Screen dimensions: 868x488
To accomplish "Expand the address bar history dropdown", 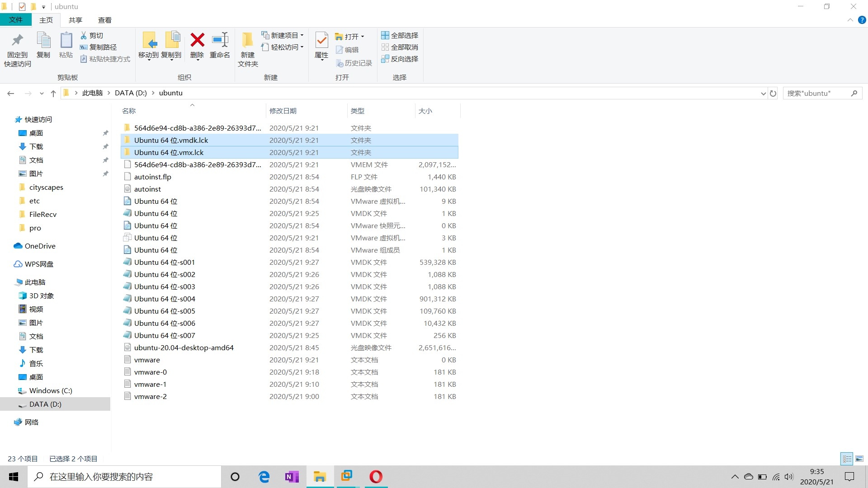I will pyautogui.click(x=763, y=94).
